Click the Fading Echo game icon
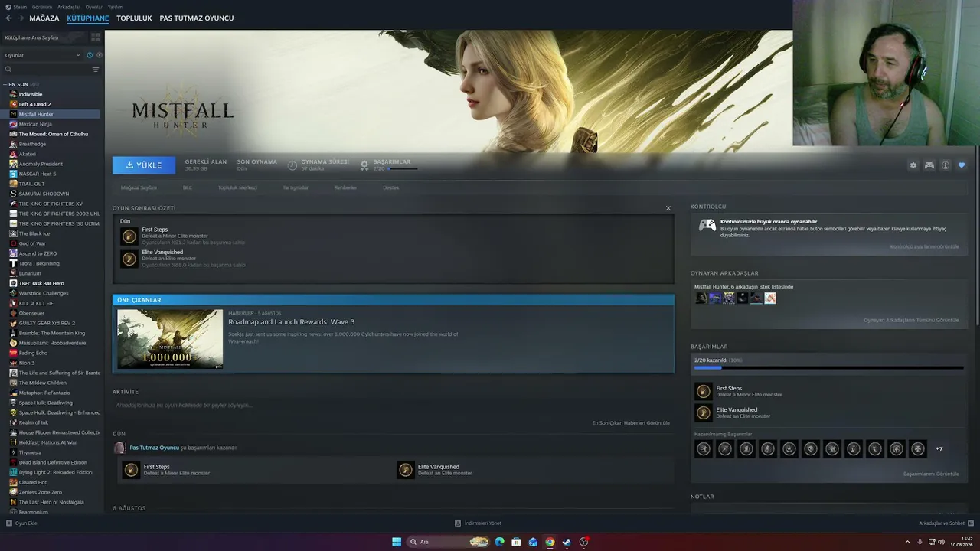The width and height of the screenshot is (980, 551). coord(13,353)
